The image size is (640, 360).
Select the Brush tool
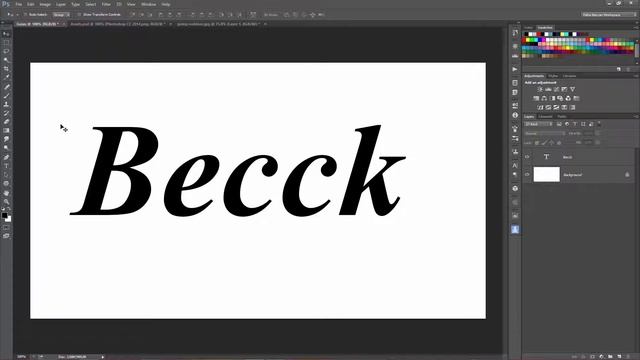6,96
